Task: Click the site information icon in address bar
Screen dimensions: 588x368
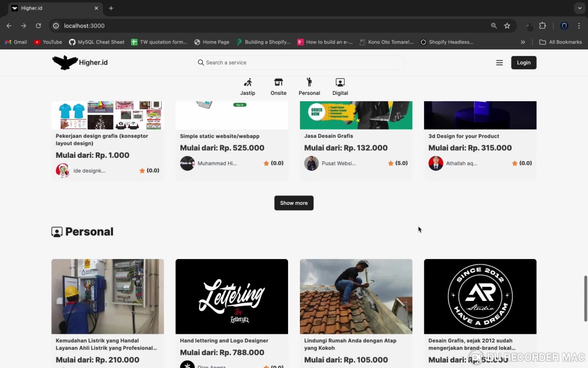Action: (56, 25)
